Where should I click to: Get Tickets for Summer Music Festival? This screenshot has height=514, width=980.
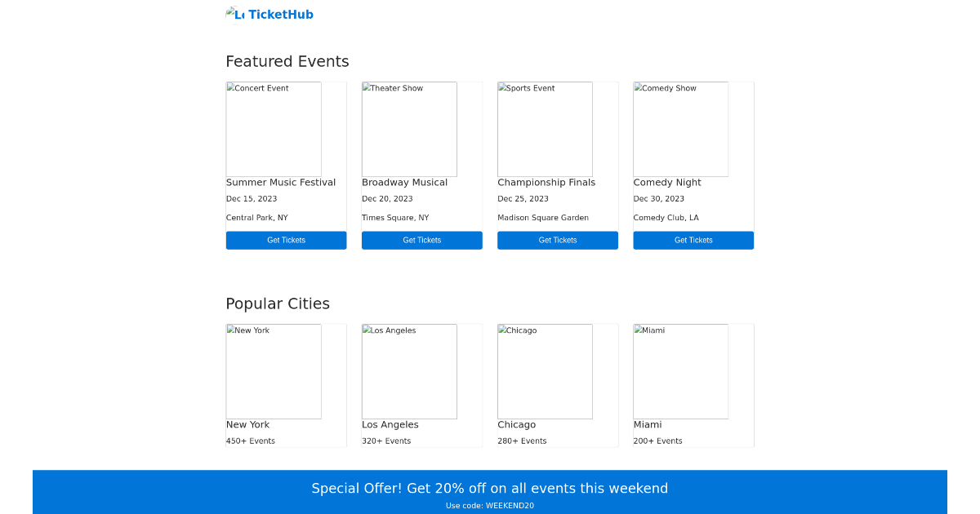pos(286,240)
